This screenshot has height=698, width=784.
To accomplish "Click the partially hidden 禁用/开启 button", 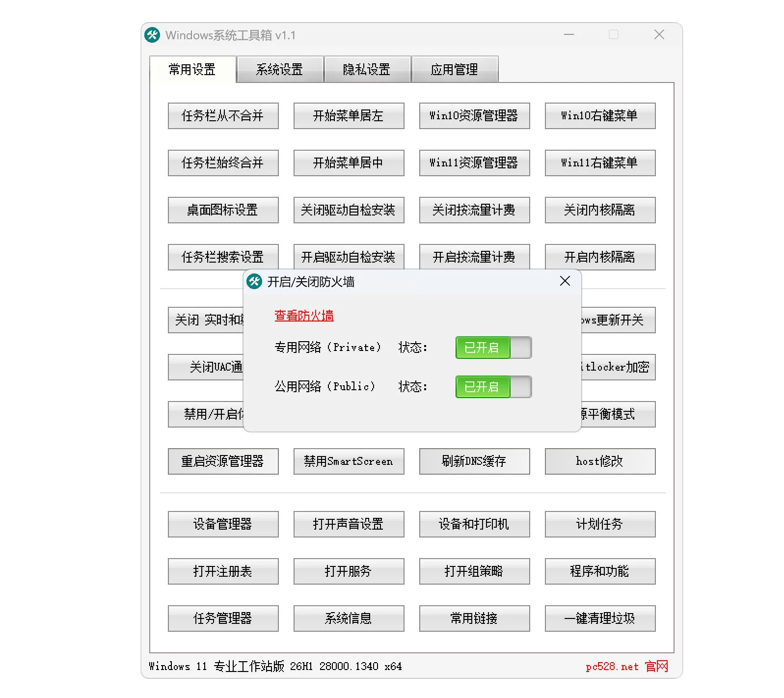I will 206,414.
